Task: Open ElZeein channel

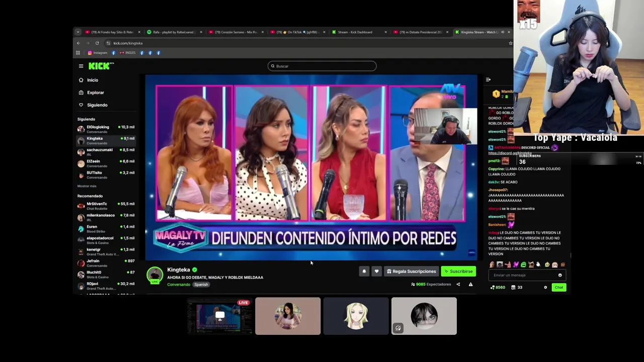Action: [x=106, y=163]
